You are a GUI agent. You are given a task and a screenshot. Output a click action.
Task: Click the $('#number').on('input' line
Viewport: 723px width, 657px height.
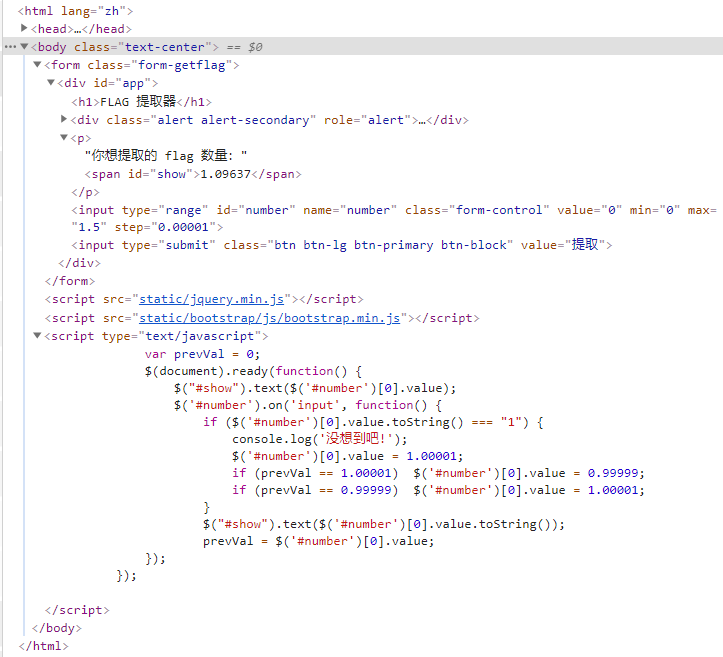point(308,405)
